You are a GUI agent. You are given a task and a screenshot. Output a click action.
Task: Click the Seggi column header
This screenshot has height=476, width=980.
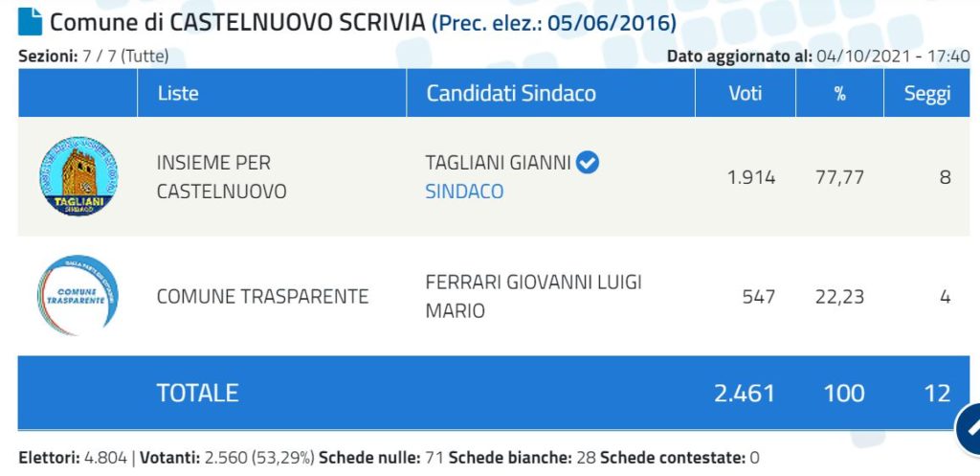[x=926, y=93]
